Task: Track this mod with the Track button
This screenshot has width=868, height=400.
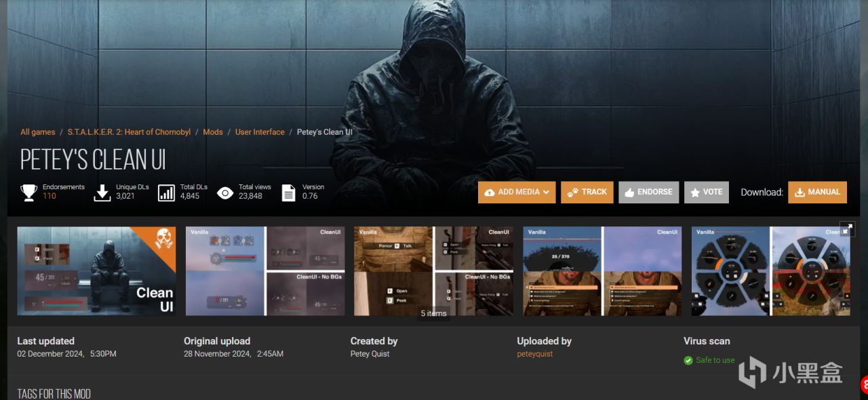Action: tap(587, 192)
